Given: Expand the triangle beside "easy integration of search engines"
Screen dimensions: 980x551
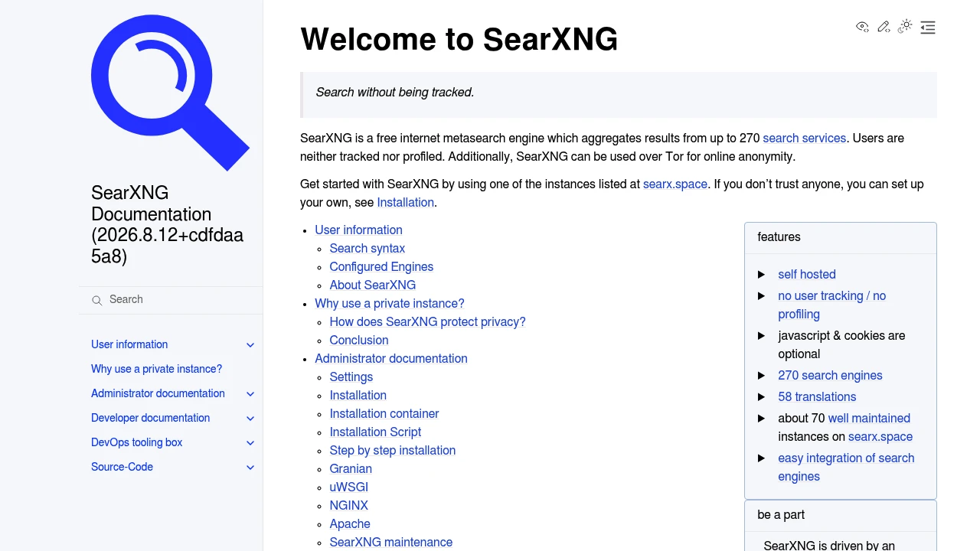Looking at the screenshot, I should [762, 458].
